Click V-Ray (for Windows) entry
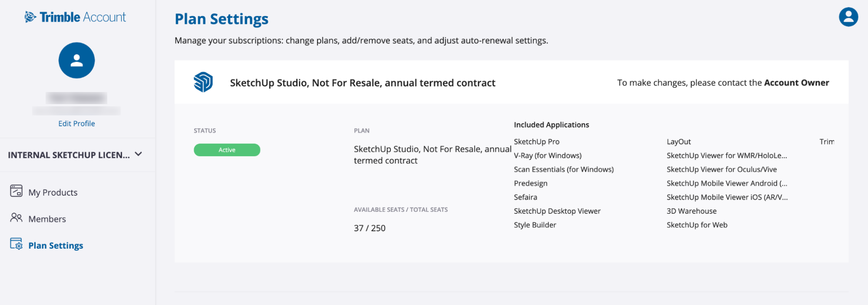The image size is (868, 305). pos(548,156)
